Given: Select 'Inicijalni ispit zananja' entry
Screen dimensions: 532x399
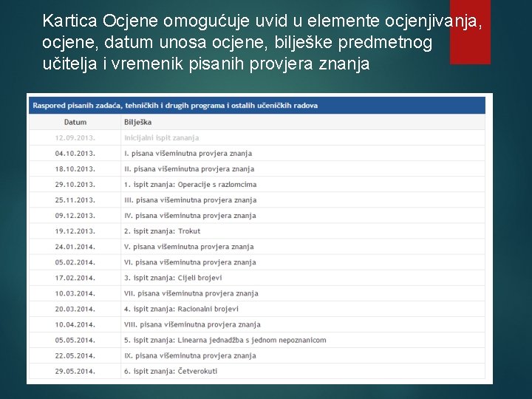Looking at the screenshot, I should (162, 137).
